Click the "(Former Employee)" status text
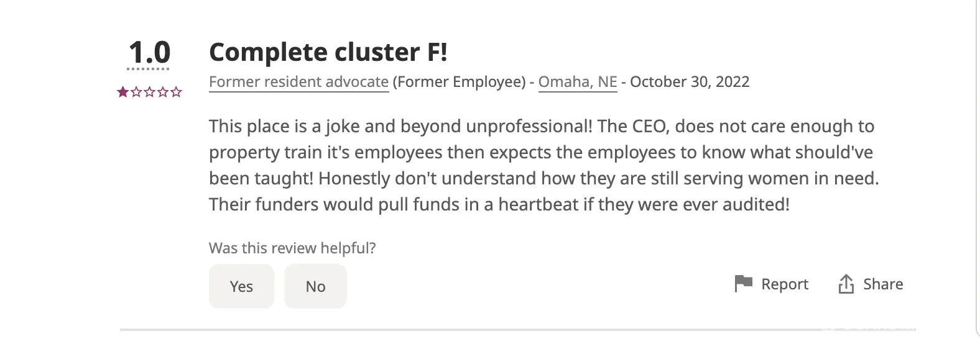Image resolution: width=980 pixels, height=344 pixels. [x=460, y=82]
